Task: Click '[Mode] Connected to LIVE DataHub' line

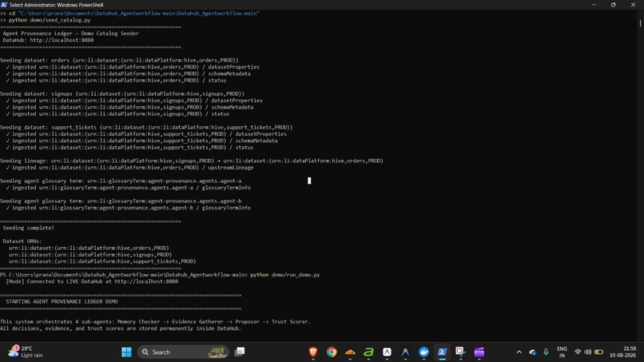Action: pos(92,281)
